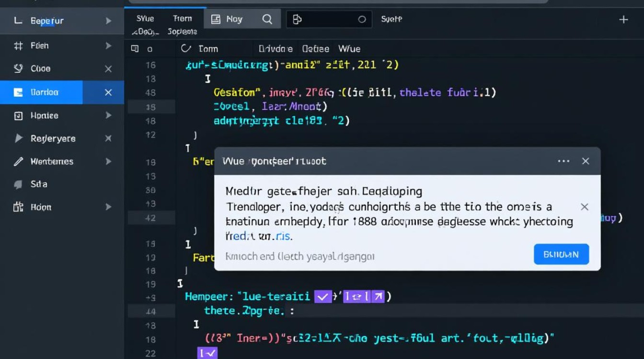Click the hash icon beside Fden

pos(18,46)
